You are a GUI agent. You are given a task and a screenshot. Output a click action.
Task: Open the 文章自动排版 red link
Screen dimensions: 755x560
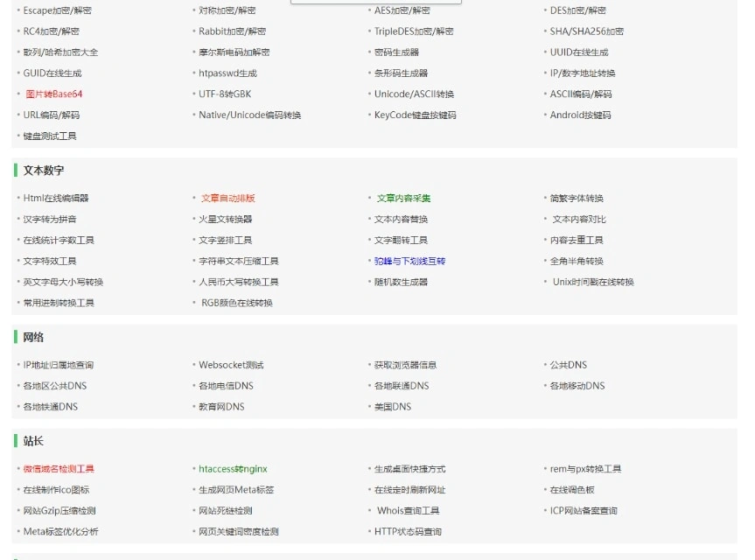pos(227,199)
